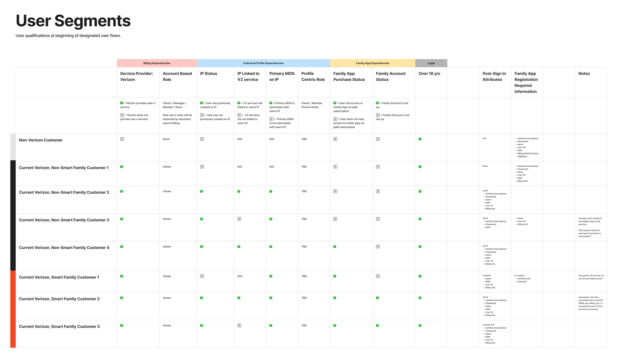Click IP Status X box for Non-Smart Family Customer 1
Viewport: 622px width, 364px height.
[202, 167]
